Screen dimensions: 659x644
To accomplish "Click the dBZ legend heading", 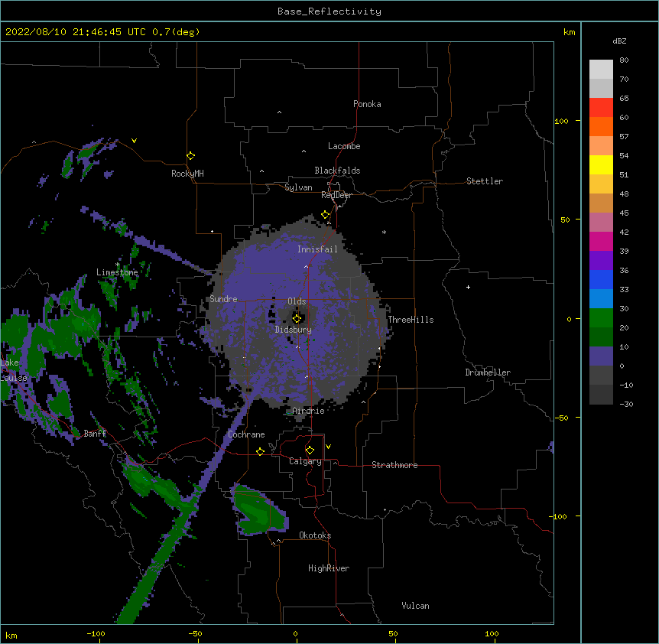I will click(619, 41).
